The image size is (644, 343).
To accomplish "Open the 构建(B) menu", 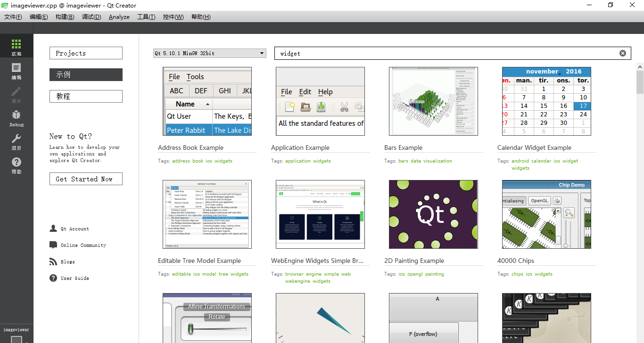I will click(x=65, y=17).
